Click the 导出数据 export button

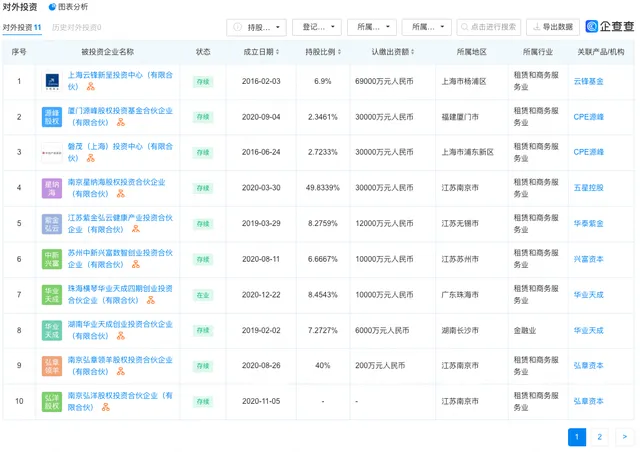tap(551, 27)
